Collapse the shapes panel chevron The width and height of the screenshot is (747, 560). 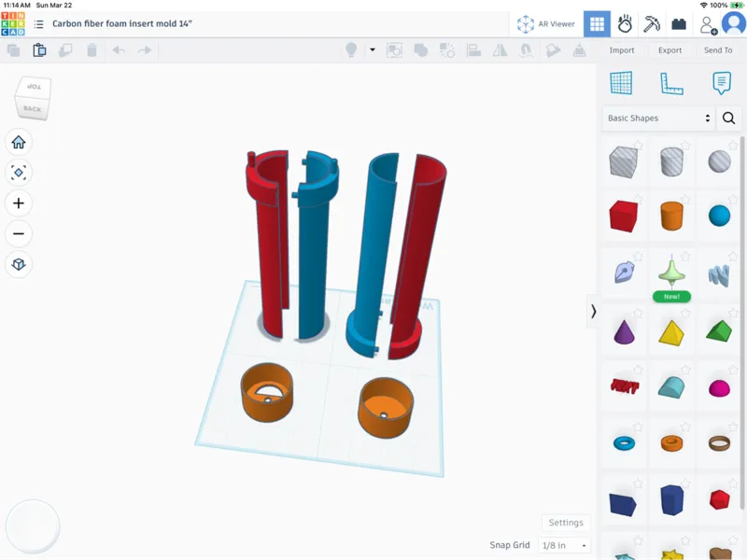593,312
